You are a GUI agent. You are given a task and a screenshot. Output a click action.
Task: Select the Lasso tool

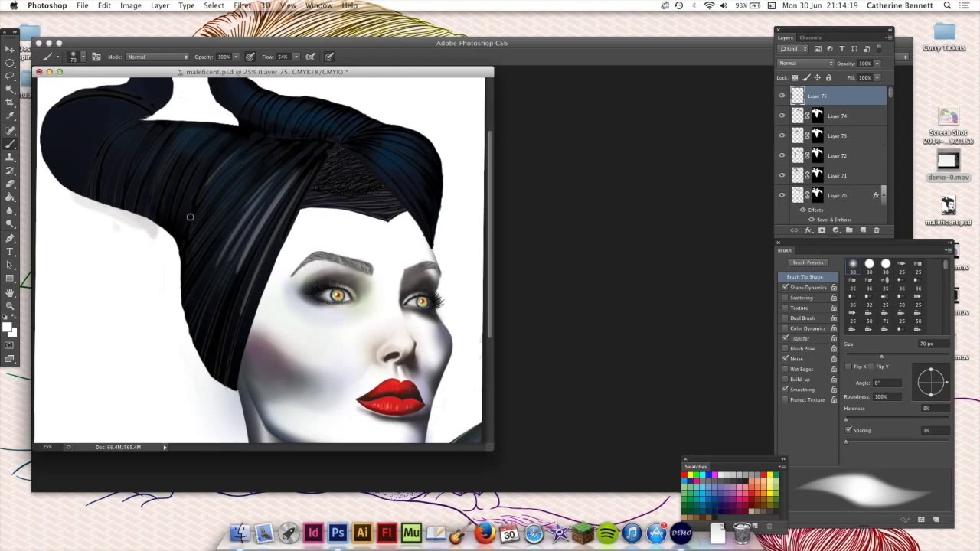click(10, 76)
